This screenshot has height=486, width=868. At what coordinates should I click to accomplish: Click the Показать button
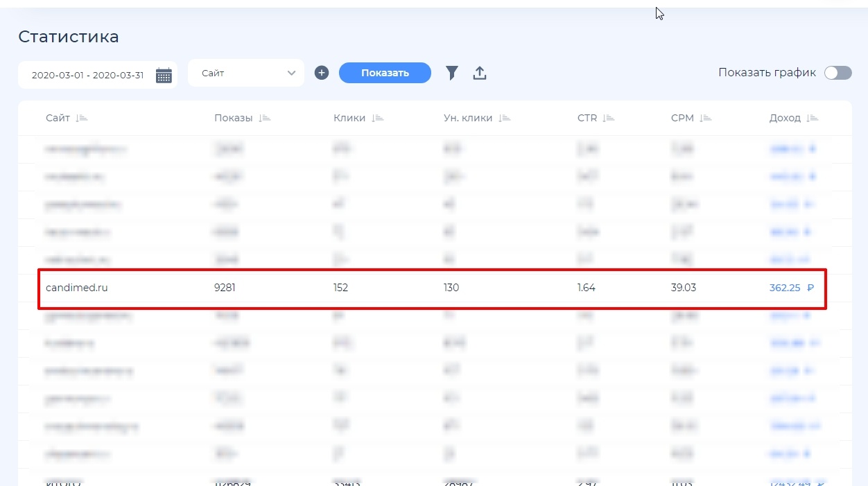[385, 73]
